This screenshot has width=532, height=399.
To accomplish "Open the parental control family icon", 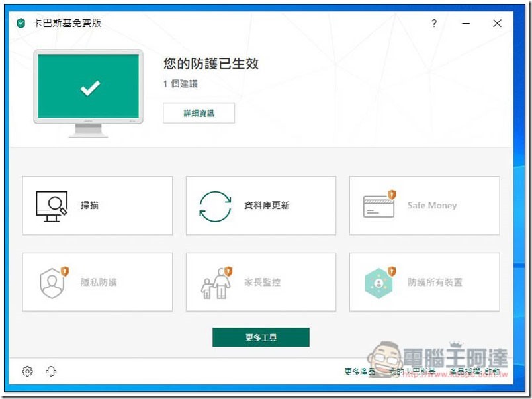I will click(216, 283).
